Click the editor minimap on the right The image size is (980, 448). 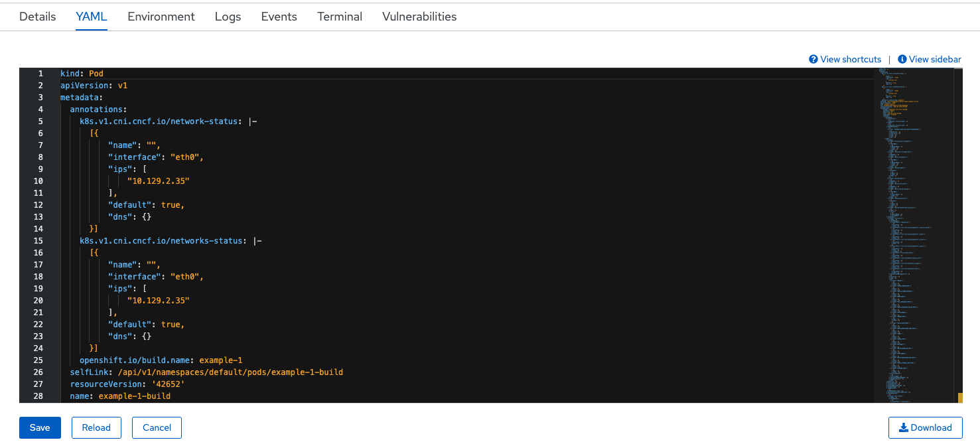916,232
